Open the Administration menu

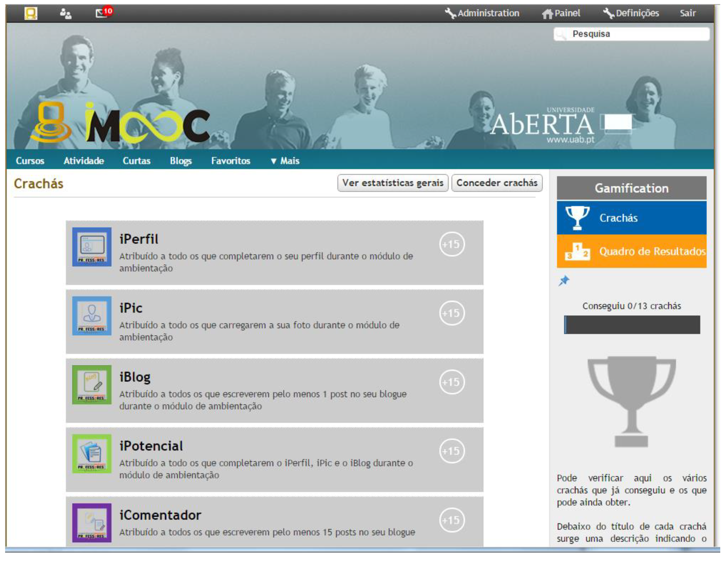(x=483, y=13)
